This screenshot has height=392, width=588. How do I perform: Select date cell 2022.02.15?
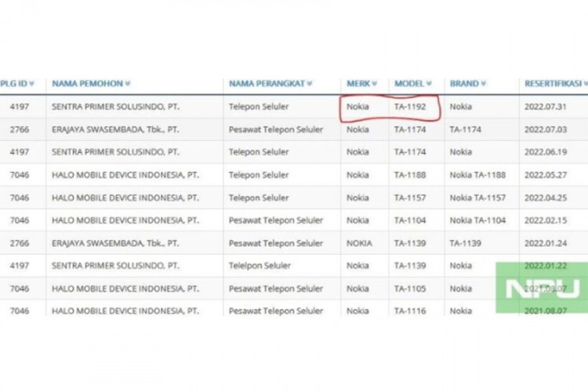tap(545, 220)
